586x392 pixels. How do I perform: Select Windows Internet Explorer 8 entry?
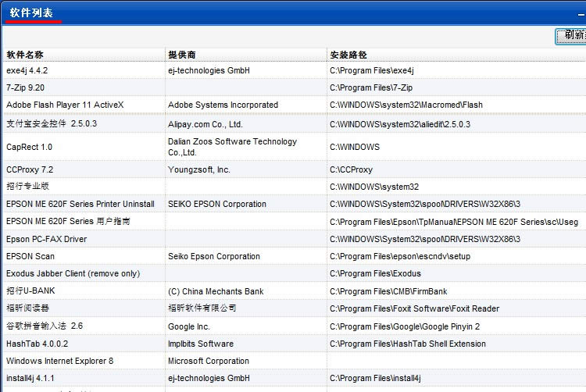60,361
